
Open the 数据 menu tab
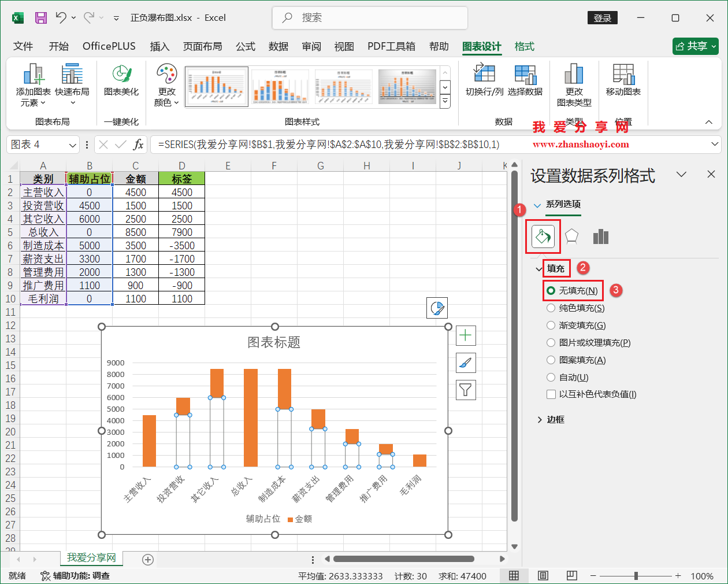(278, 46)
